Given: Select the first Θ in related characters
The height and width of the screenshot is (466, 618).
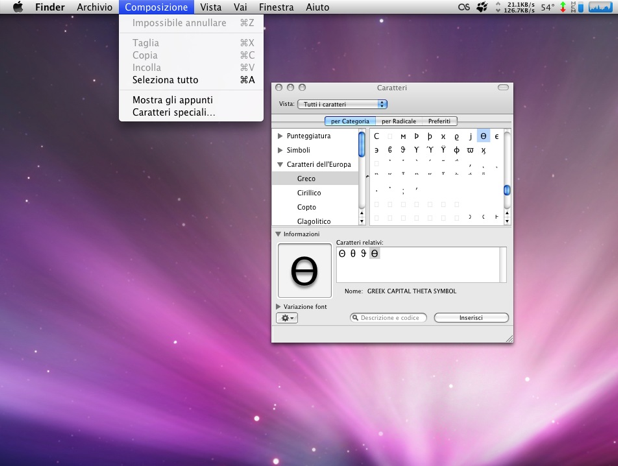Looking at the screenshot, I should coord(342,254).
